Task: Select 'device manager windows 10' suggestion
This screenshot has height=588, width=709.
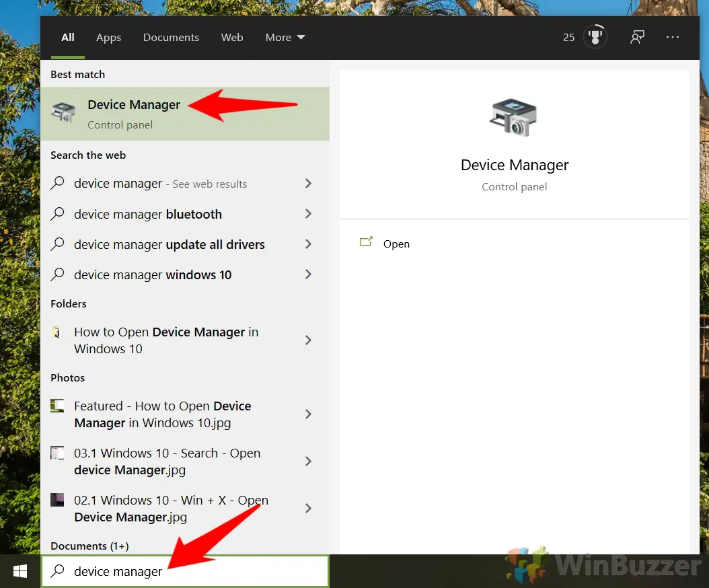Action: [184, 274]
